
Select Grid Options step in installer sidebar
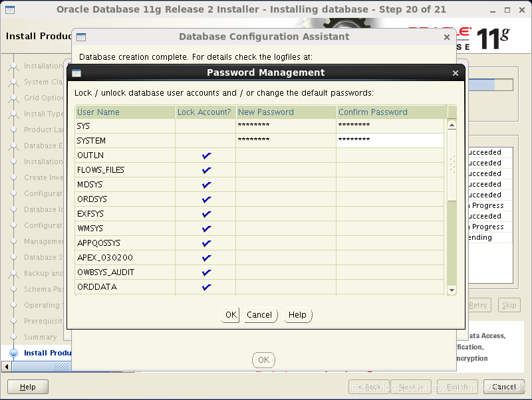(43, 98)
